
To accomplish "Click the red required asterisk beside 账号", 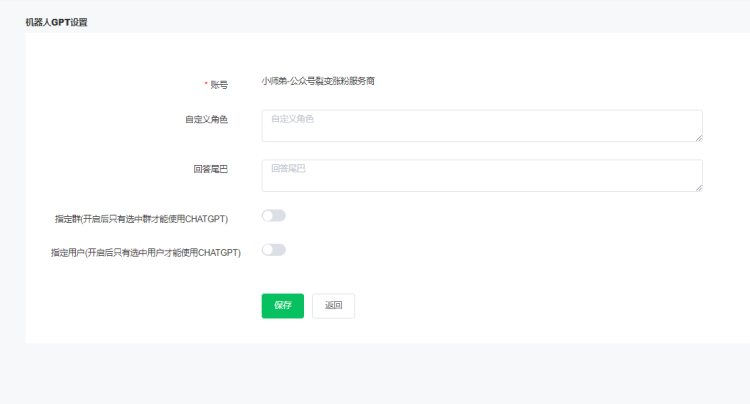I will pyautogui.click(x=206, y=84).
